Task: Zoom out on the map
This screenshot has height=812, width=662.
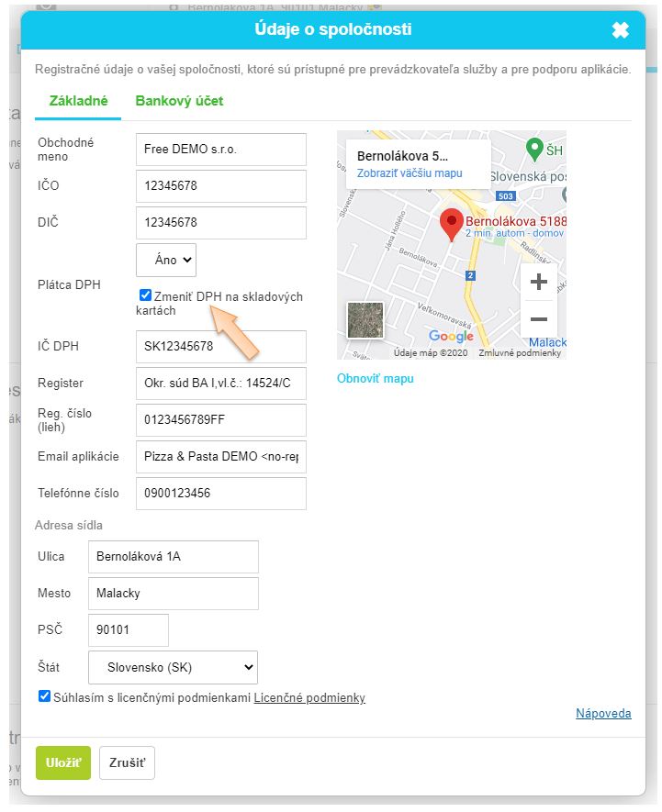Action: [539, 318]
